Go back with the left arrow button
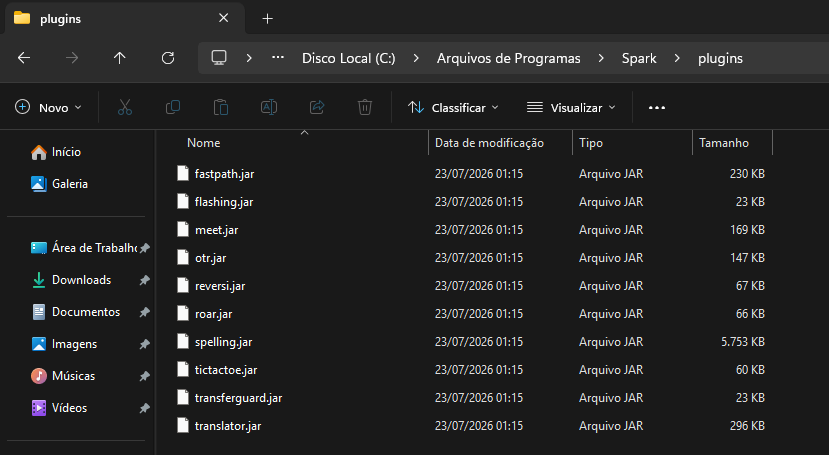The image size is (829, 455). [24, 58]
